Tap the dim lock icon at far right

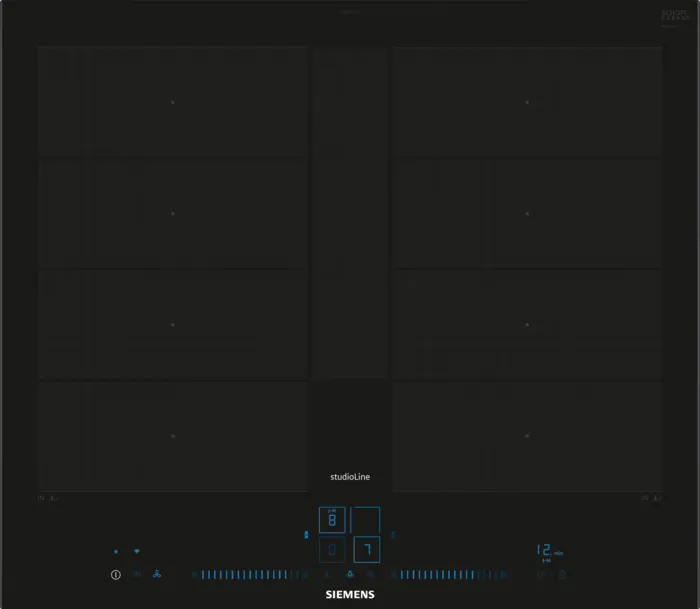click(562, 575)
